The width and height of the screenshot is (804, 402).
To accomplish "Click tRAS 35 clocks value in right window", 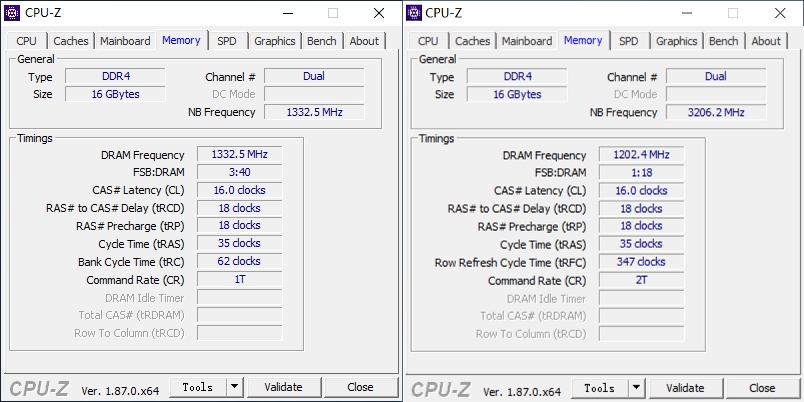I will [641, 244].
